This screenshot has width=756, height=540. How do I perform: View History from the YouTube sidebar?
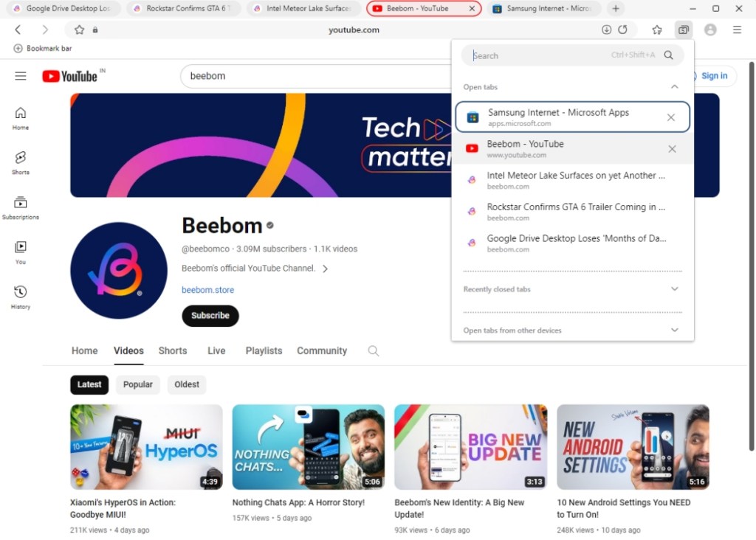point(20,295)
